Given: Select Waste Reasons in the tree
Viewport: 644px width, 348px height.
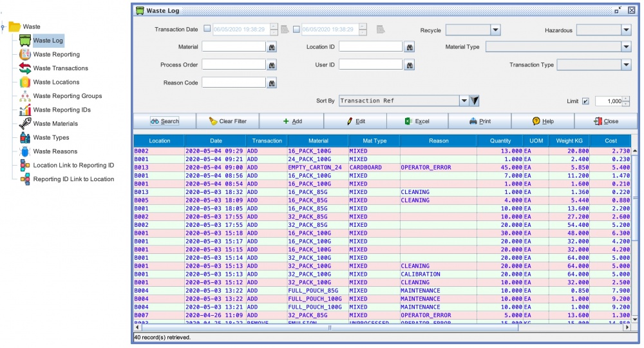Looking at the screenshot, I should coord(55,151).
